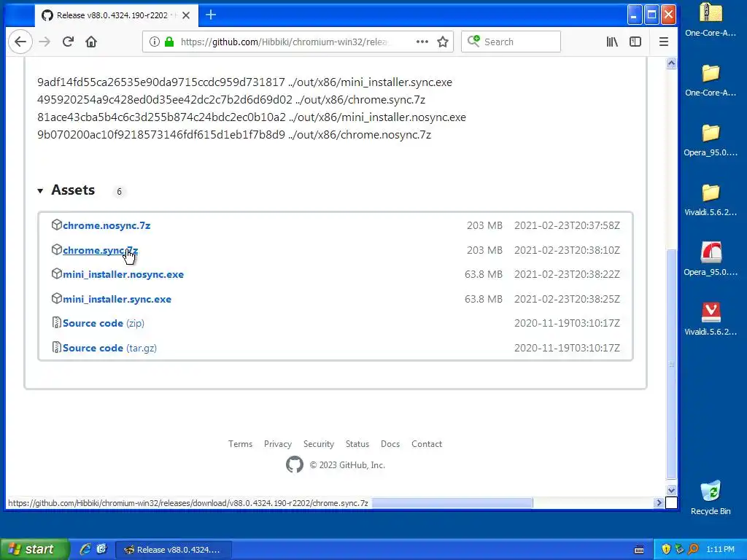Select the Opera_95.0 installer desktop icon

click(x=711, y=260)
